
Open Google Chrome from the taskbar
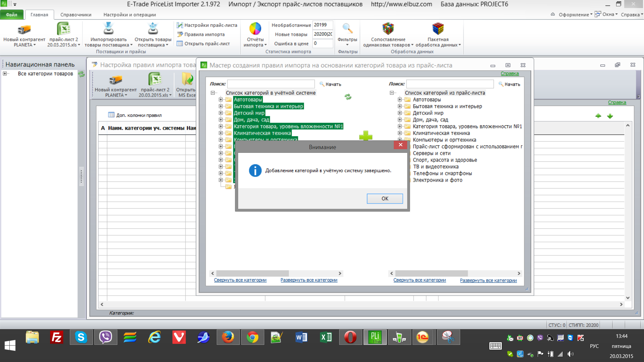252,337
